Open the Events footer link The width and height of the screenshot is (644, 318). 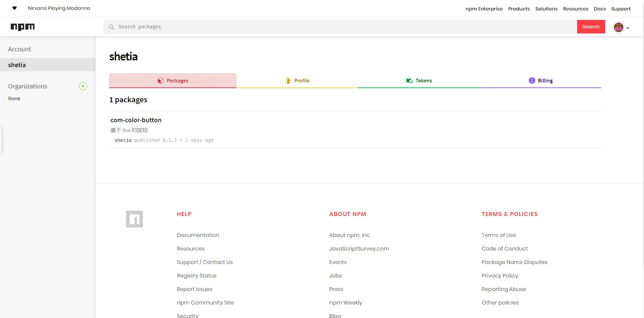pyautogui.click(x=338, y=262)
